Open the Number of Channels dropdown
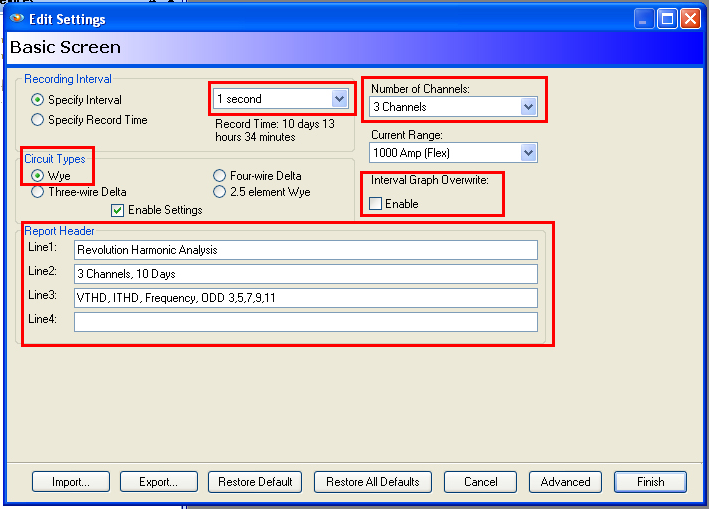The image size is (709, 509). point(453,107)
